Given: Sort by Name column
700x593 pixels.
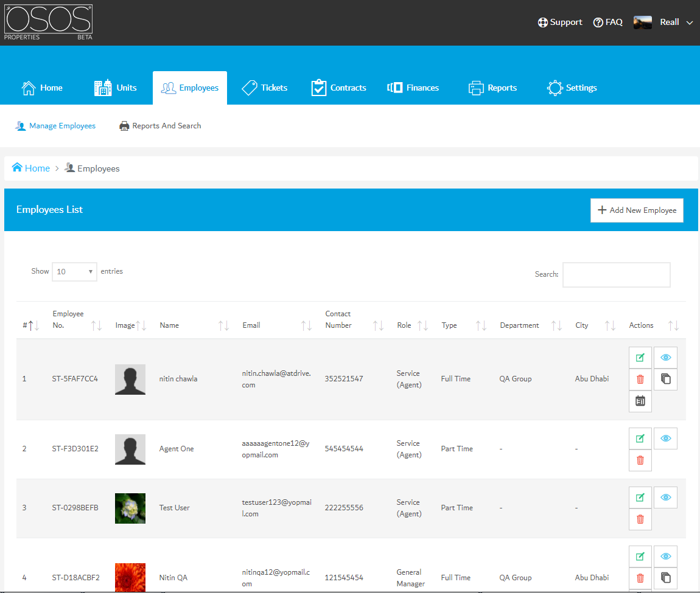Looking at the screenshot, I should pos(194,326).
